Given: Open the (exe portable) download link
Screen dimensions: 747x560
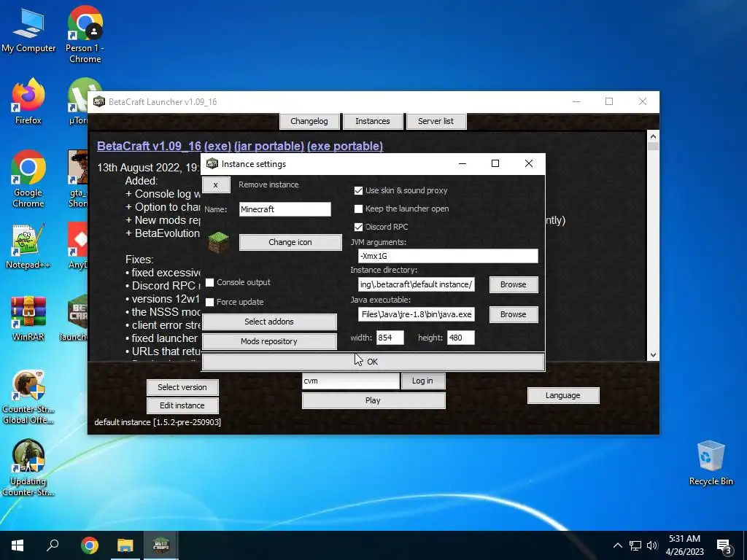Looking at the screenshot, I should pyautogui.click(x=345, y=146).
